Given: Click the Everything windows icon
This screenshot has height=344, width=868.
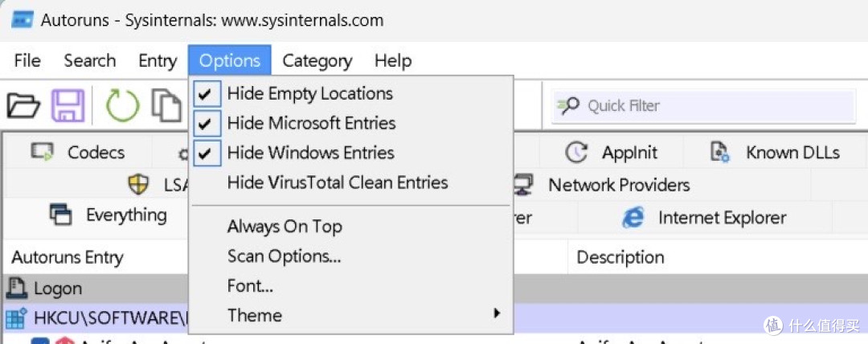Looking at the screenshot, I should pyautogui.click(x=61, y=215).
